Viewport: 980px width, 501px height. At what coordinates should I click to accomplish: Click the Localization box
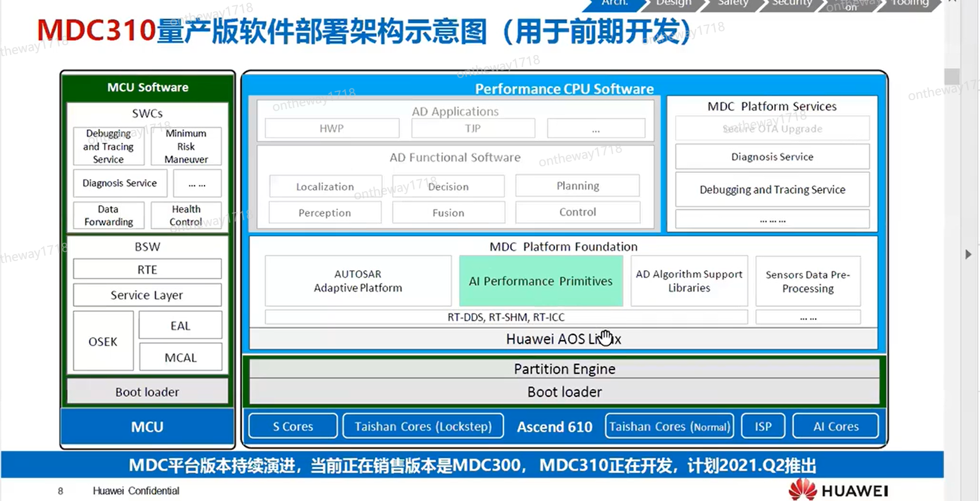(x=325, y=186)
